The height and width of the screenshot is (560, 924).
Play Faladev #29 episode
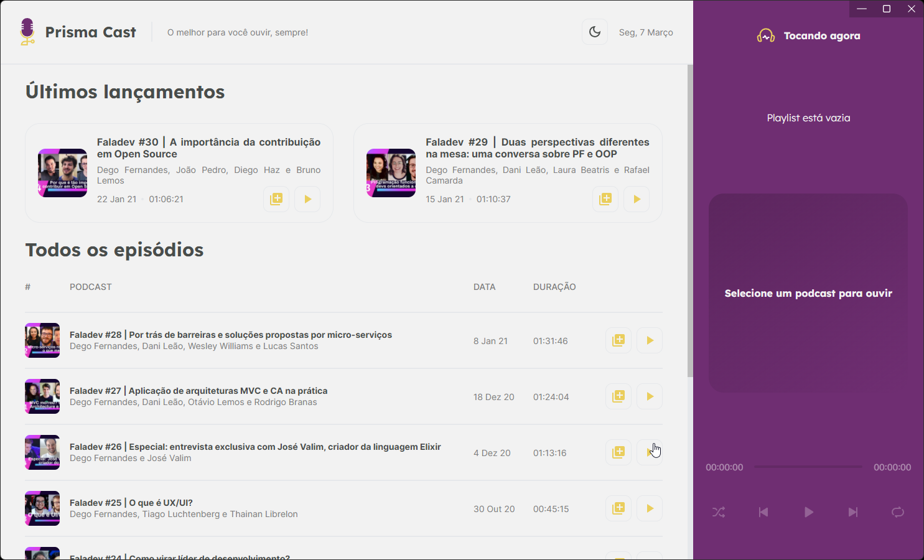pos(637,199)
